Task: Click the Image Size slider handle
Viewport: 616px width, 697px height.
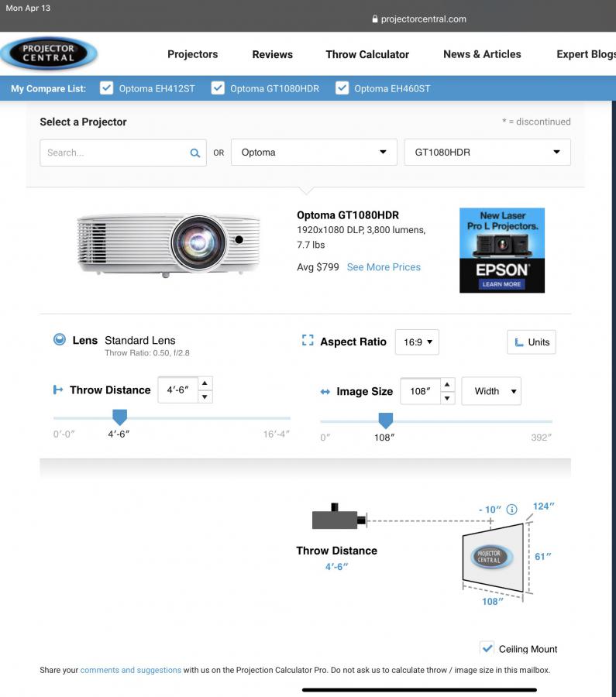Action: point(386,420)
